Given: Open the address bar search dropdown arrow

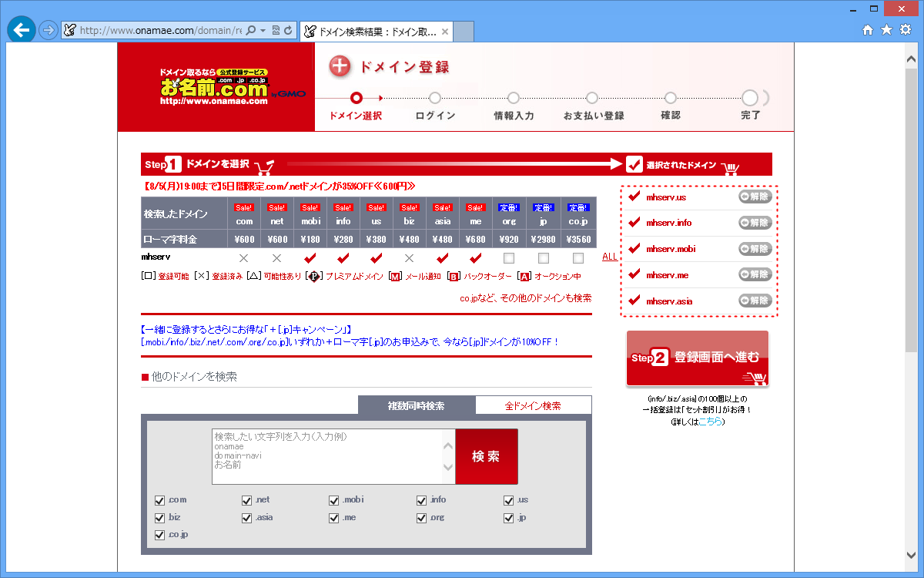Looking at the screenshot, I should (263, 31).
